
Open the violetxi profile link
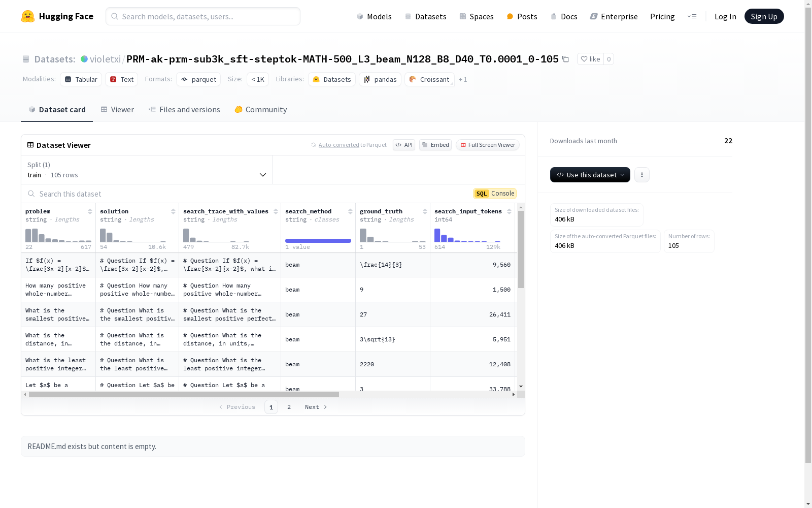(105, 59)
